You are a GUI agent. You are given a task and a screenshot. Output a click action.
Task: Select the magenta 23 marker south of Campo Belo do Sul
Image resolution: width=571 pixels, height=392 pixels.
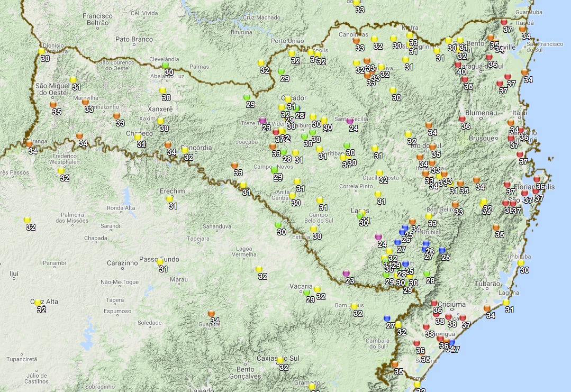tap(346, 272)
